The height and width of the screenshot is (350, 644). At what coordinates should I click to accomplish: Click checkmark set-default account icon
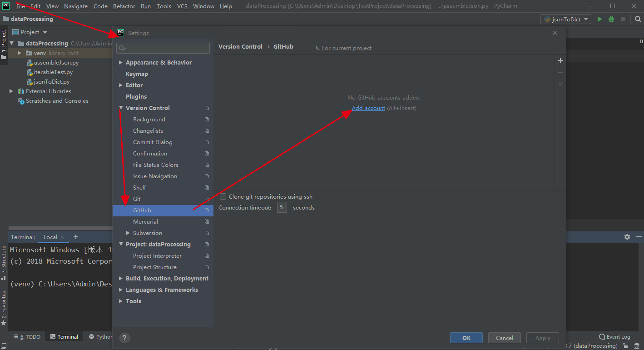click(560, 84)
